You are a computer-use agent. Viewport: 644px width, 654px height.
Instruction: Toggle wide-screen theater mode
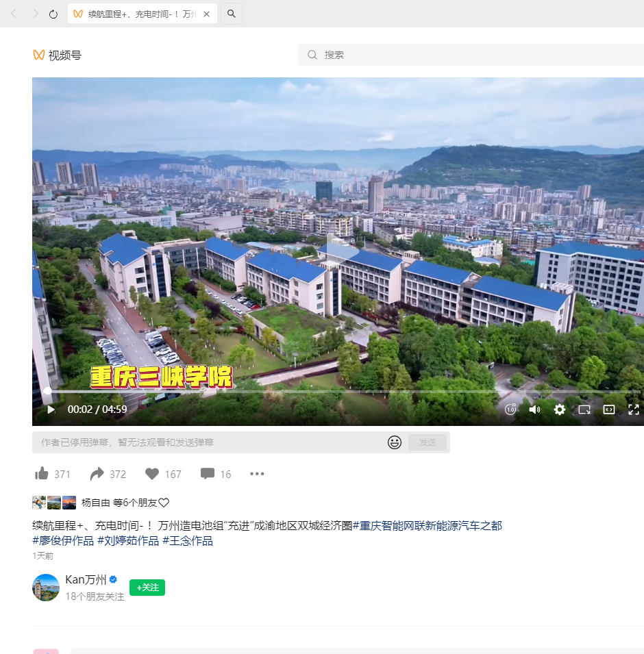[608, 410]
